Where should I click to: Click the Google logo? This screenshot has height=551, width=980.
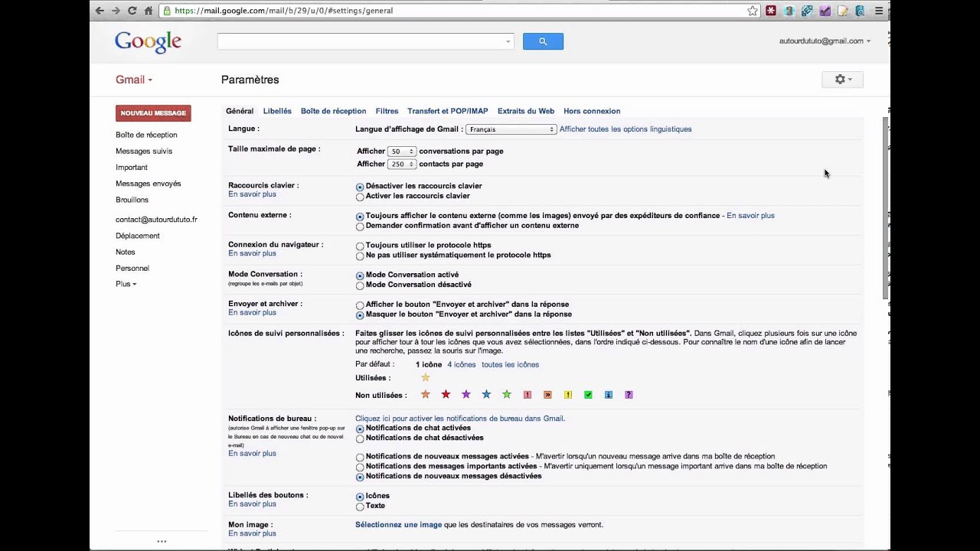click(148, 42)
